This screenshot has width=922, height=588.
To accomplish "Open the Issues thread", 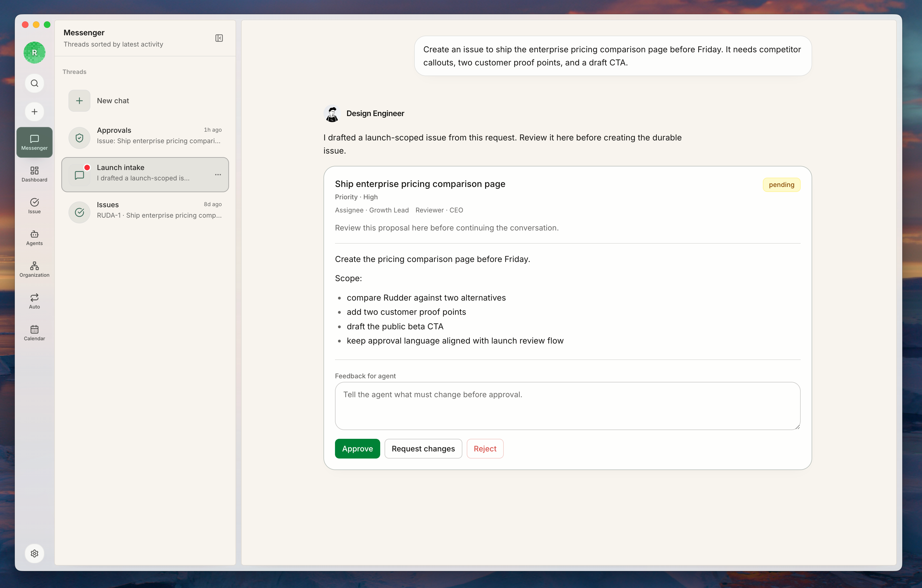I will 145,212.
